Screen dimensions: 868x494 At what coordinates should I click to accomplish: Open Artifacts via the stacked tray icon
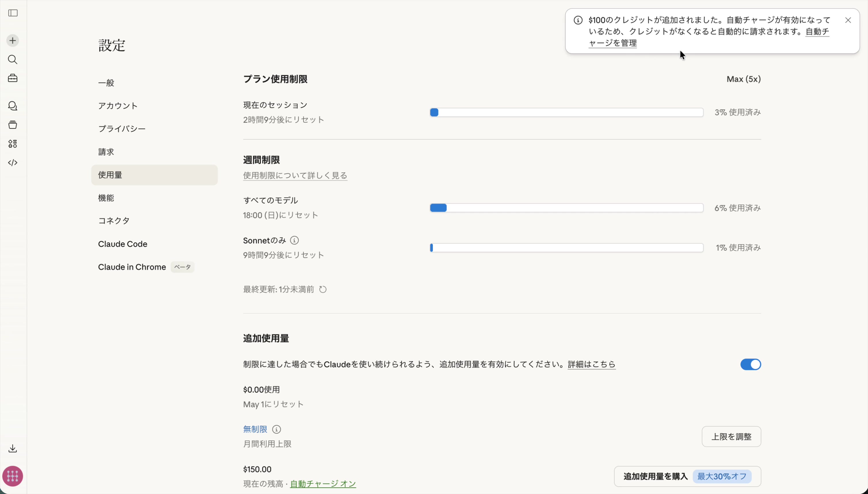pos(13,125)
